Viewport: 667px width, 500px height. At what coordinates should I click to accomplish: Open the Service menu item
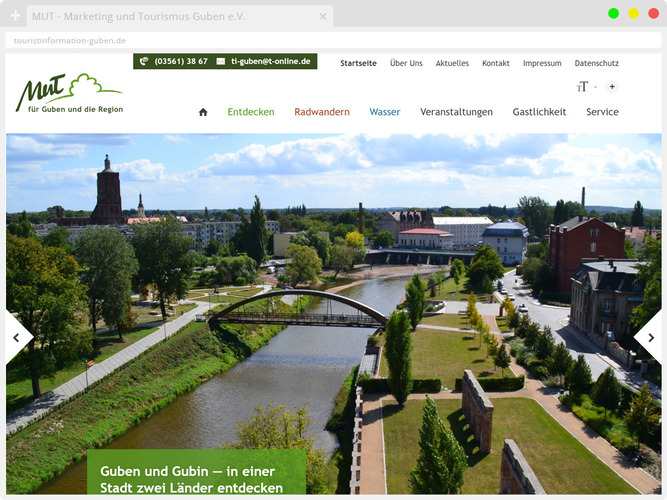[x=602, y=112]
